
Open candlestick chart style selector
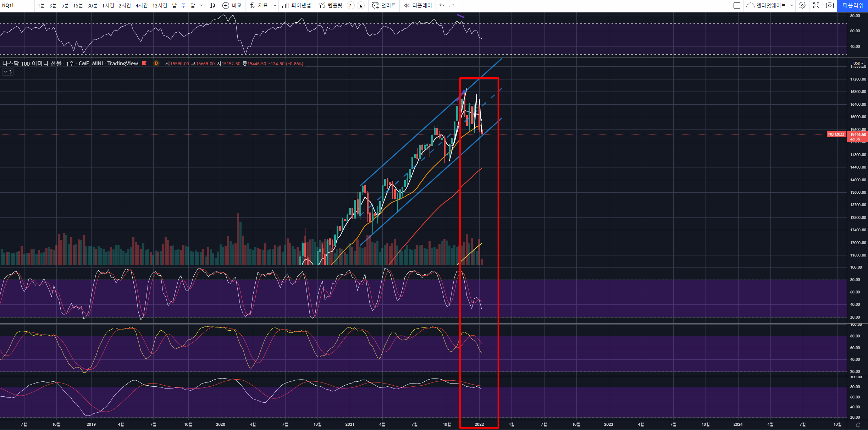point(212,5)
